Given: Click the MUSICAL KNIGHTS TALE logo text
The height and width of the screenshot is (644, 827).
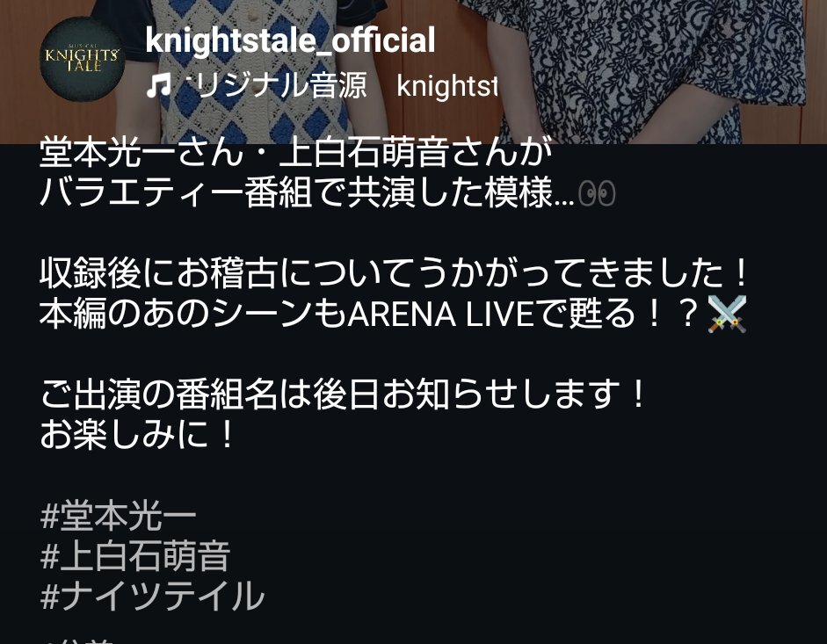Looking at the screenshot, I should (83, 57).
